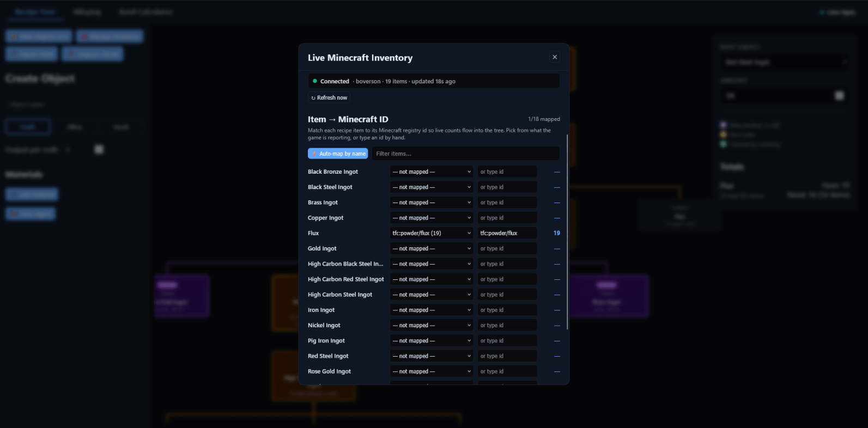Click the Auto-map by name button

pos(338,154)
